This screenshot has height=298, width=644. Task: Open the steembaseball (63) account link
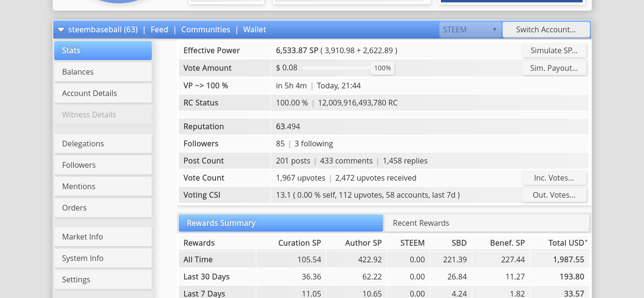103,29
